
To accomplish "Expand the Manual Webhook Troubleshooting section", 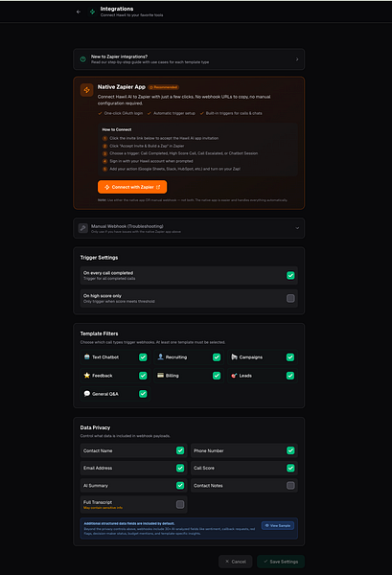I will (x=189, y=228).
